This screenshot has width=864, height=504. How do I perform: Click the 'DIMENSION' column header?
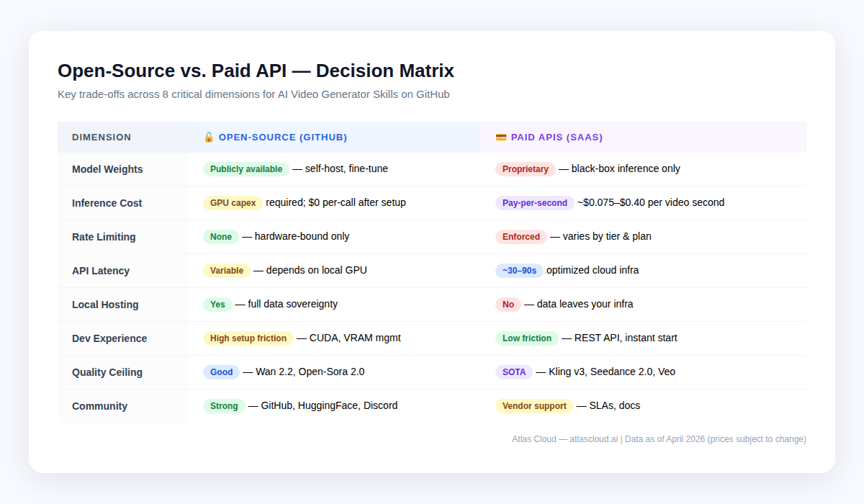pyautogui.click(x=102, y=137)
